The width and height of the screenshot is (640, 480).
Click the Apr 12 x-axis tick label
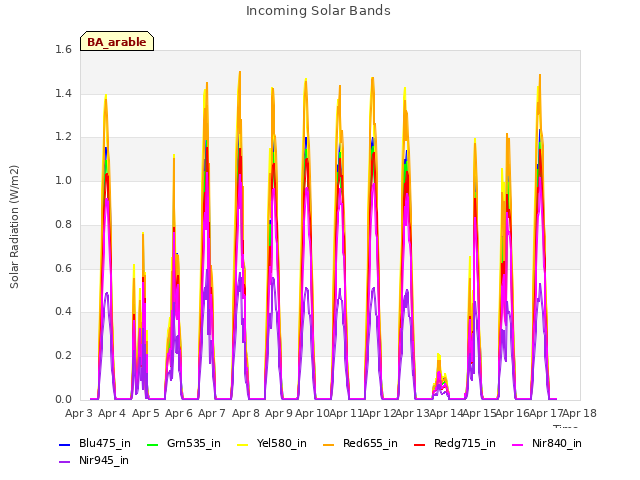pyautogui.click(x=379, y=413)
